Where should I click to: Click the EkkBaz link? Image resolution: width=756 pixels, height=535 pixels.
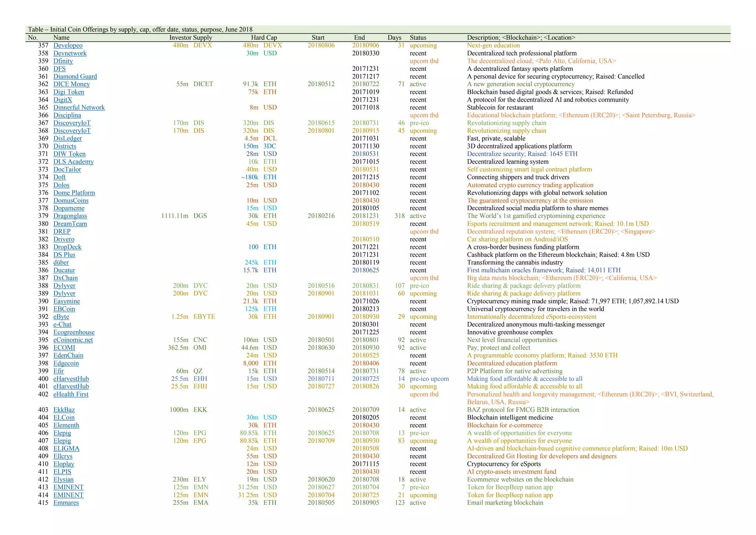coord(63,410)
